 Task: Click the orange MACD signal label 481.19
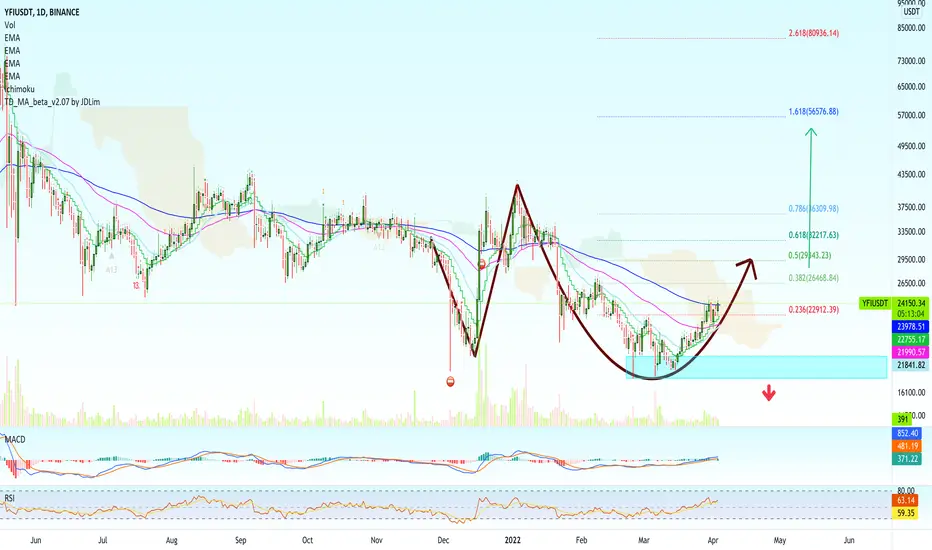click(x=908, y=446)
